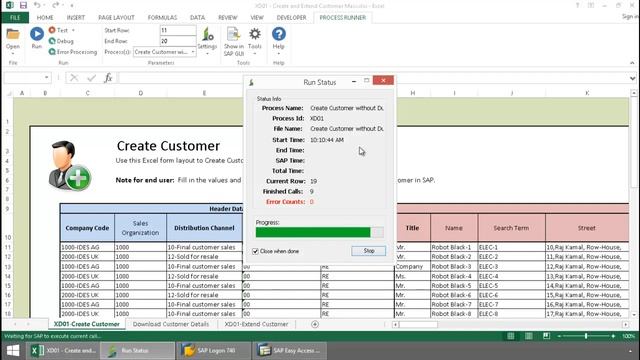Open the Tools dropdown arrow
This screenshot has width=640, height=360.
(x=255, y=53)
